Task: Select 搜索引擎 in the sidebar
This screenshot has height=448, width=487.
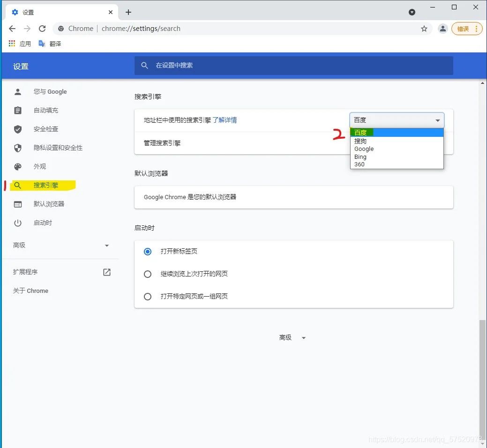Action: [45, 186]
